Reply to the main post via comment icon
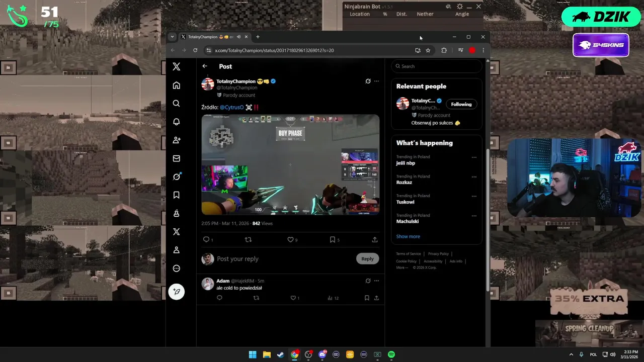The height and width of the screenshot is (362, 644). point(206,240)
